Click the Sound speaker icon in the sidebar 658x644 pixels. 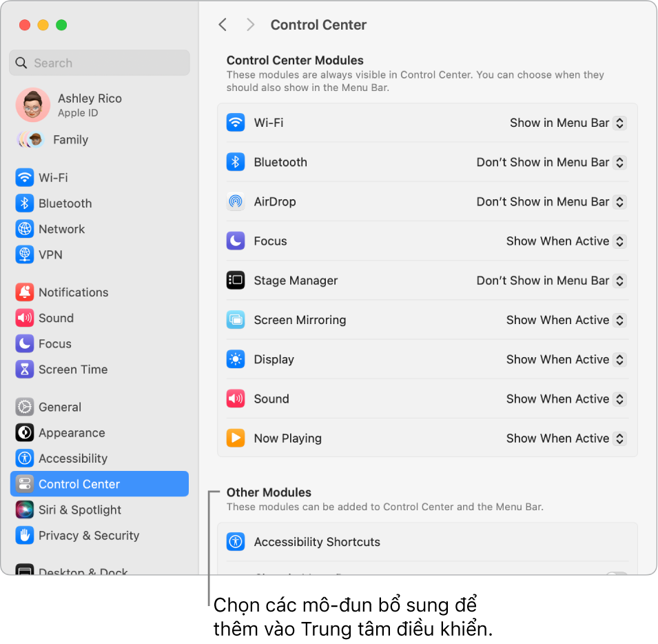(25, 318)
